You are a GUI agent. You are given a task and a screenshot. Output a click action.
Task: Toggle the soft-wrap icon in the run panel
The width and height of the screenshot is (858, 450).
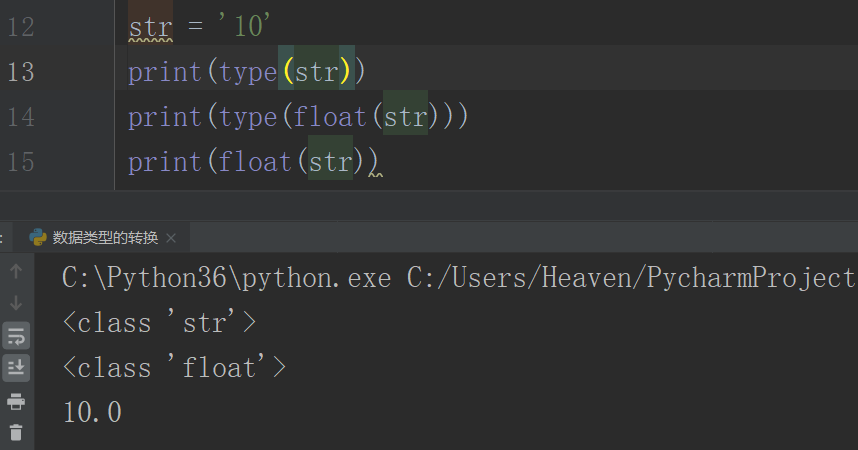click(x=16, y=336)
